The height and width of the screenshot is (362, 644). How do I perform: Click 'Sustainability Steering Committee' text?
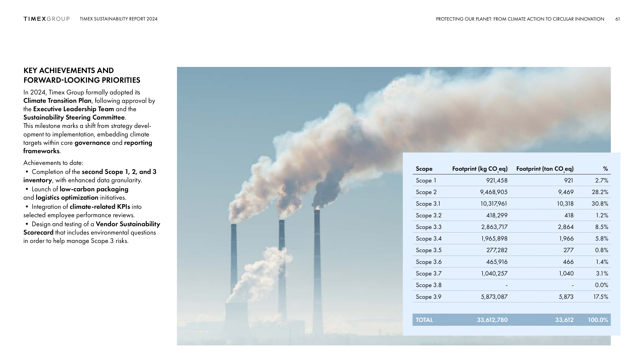[x=74, y=117]
